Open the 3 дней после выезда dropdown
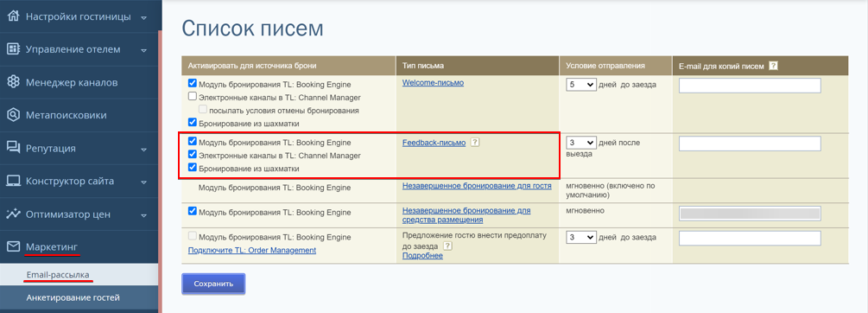The width and height of the screenshot is (868, 313). pos(580,143)
